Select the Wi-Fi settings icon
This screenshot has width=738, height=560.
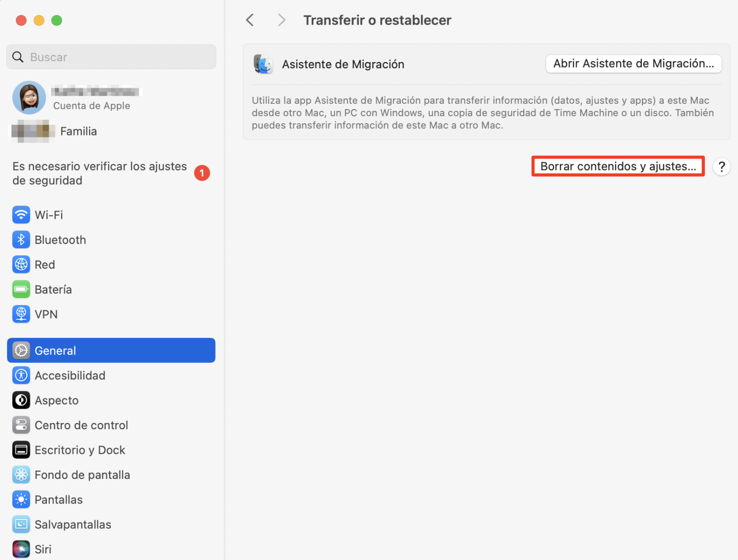[x=21, y=215]
